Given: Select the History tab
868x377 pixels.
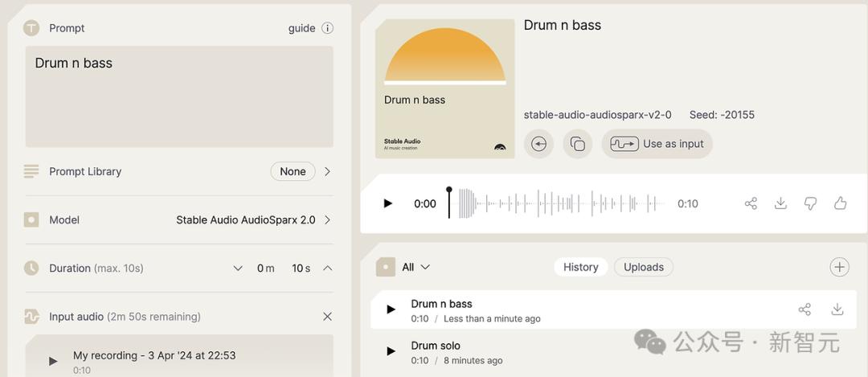Looking at the screenshot, I should click(580, 267).
